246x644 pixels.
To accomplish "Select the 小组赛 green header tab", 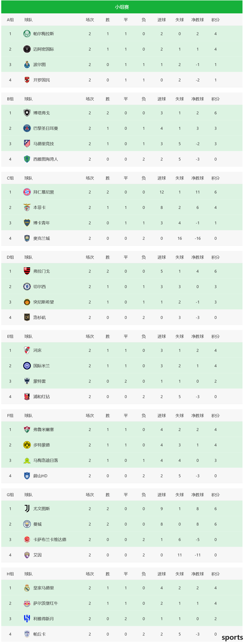I will click(x=122, y=7).
